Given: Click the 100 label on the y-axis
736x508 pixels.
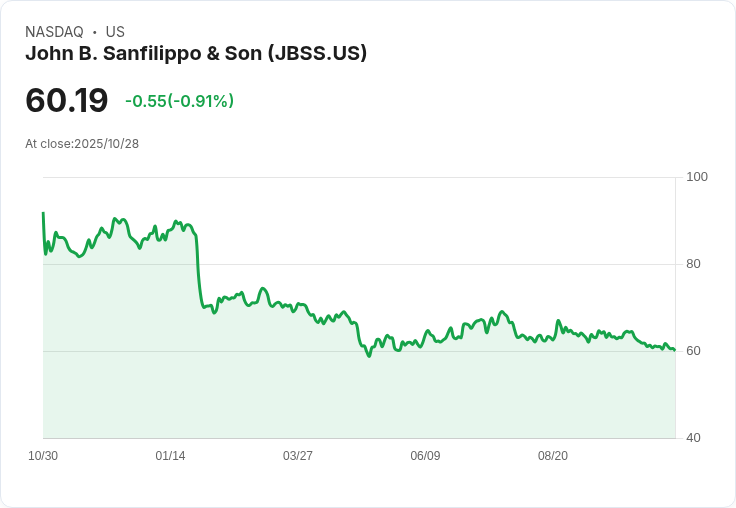Looking at the screenshot, I should click(697, 177).
